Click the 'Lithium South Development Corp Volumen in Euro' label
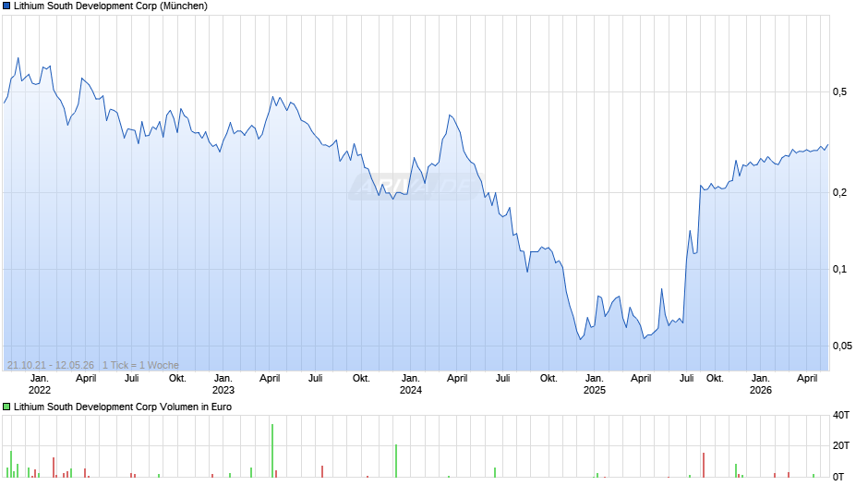Viewport: 868px width, 486px height. point(122,407)
